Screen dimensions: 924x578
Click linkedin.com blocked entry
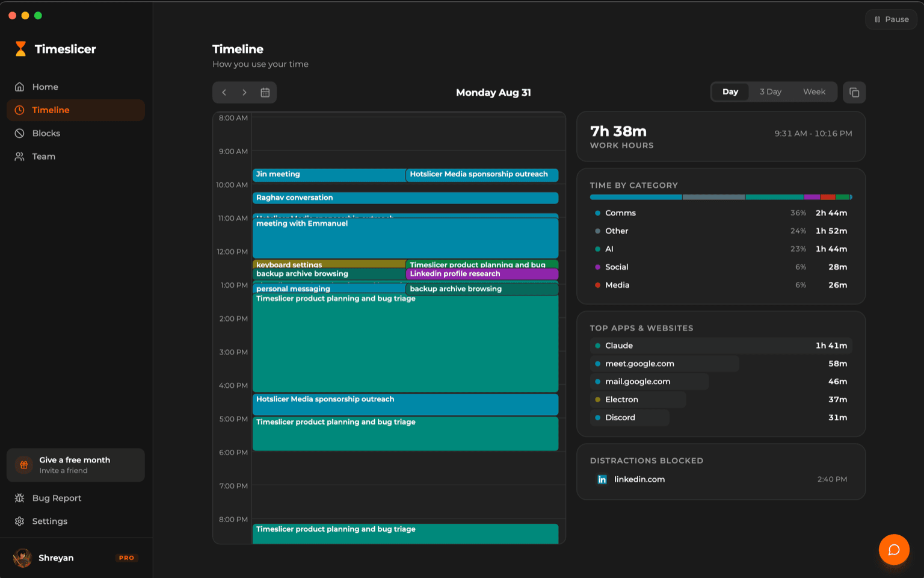(721, 479)
